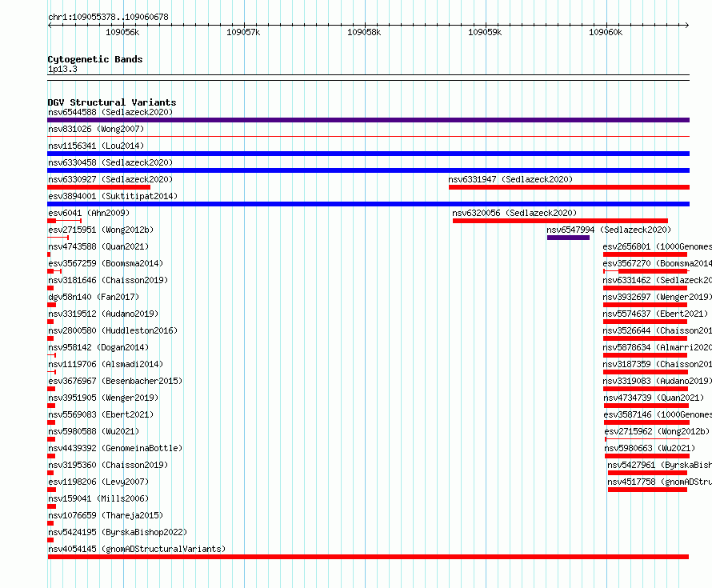Select the purple nsv6544588 variant bar

368,120
